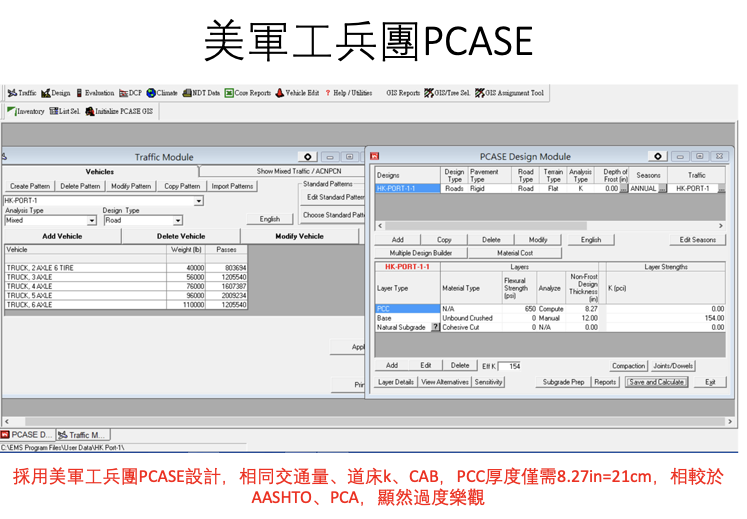Open GIS Reports toolbar item
The image size is (747, 519).
pos(403,93)
